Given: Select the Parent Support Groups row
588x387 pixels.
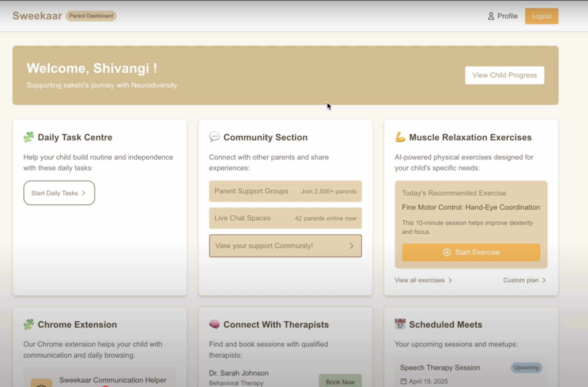Looking at the screenshot, I should (x=285, y=191).
